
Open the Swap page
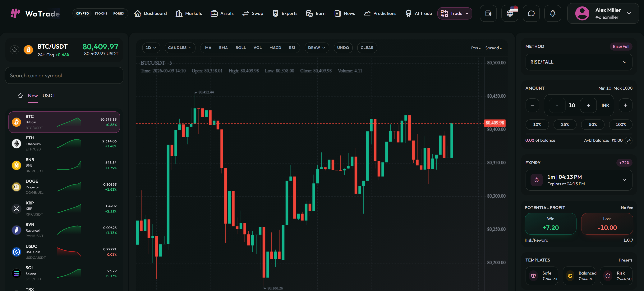(x=253, y=13)
